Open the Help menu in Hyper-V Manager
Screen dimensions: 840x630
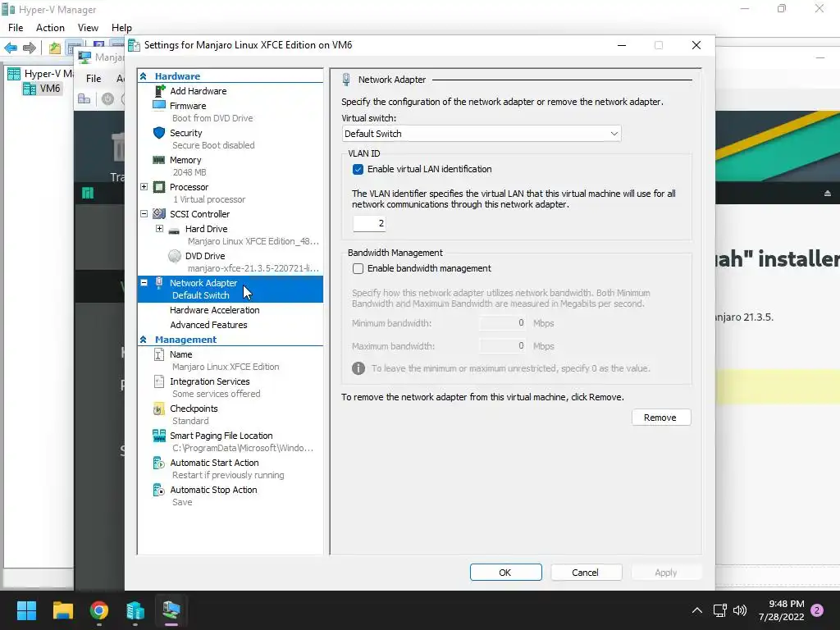click(x=121, y=28)
